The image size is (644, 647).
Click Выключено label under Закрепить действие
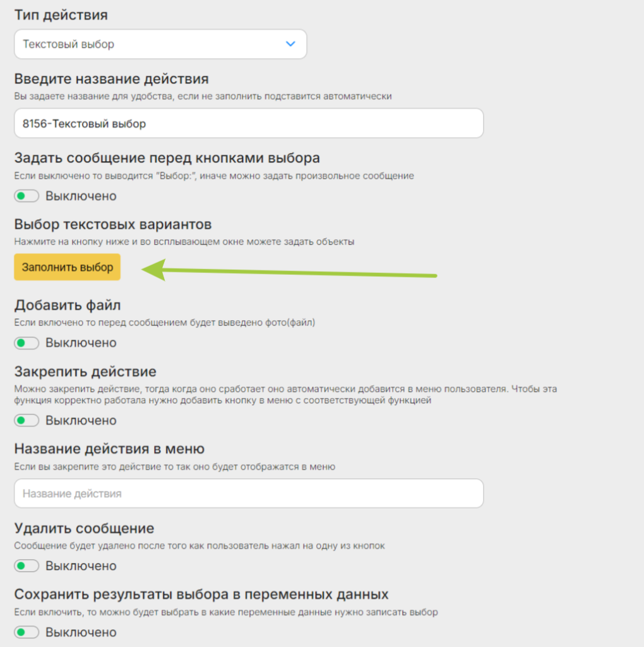click(x=81, y=420)
